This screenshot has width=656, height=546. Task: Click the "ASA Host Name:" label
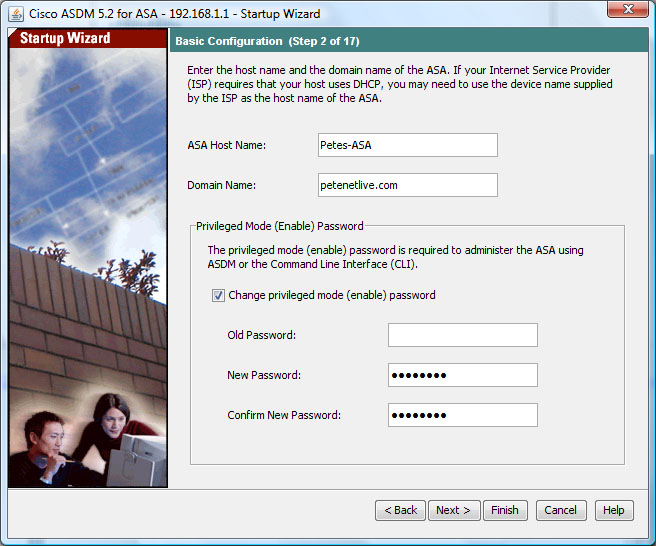226,145
